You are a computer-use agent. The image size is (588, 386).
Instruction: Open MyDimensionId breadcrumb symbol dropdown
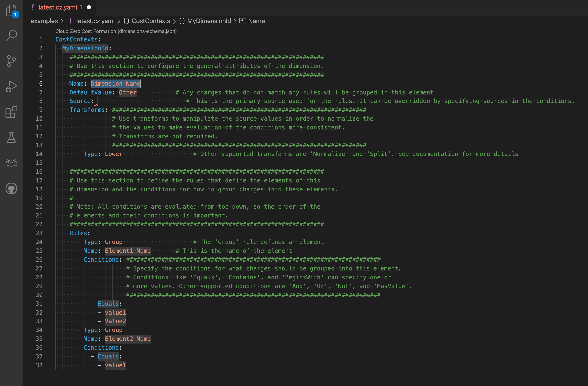[x=209, y=21]
